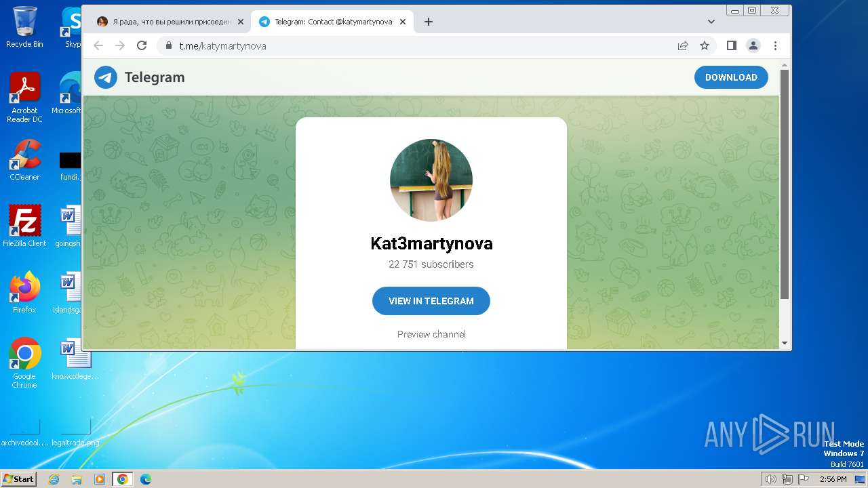Open a new tab with the plus icon

tap(428, 22)
